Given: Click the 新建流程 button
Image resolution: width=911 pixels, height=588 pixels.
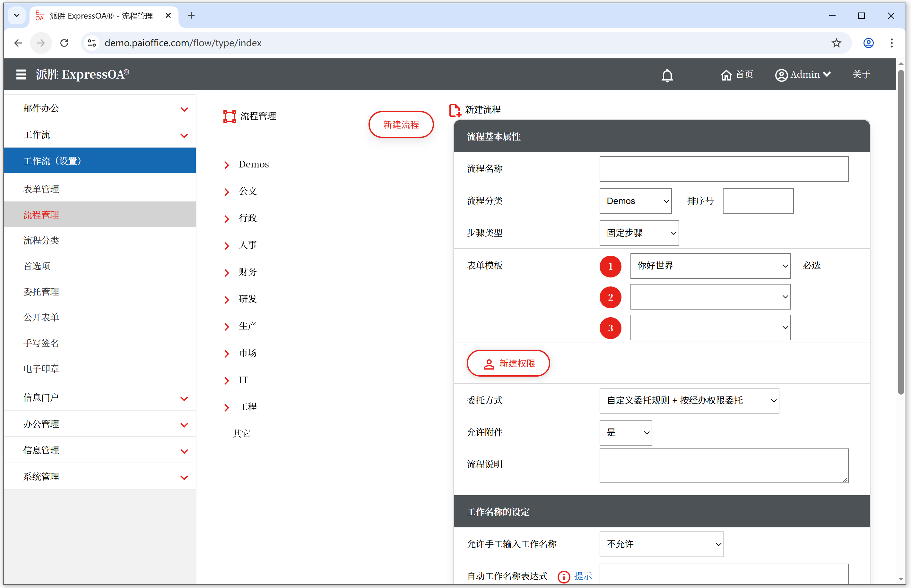Looking at the screenshot, I should click(x=401, y=125).
